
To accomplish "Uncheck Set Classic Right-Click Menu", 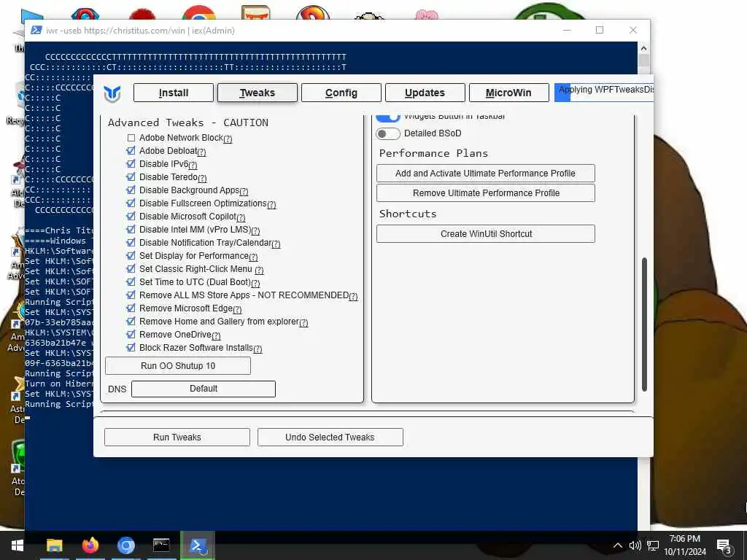I will coord(131,269).
